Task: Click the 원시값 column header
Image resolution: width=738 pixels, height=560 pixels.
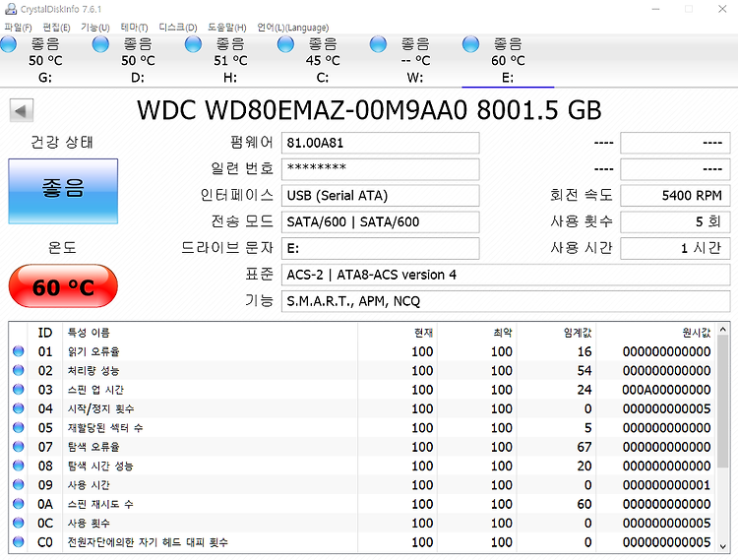Action: point(655,333)
